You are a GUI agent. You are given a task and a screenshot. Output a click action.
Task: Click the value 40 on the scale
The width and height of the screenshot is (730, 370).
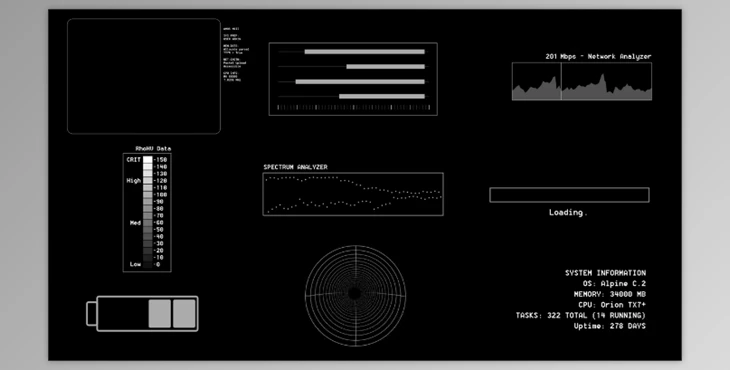click(159, 236)
